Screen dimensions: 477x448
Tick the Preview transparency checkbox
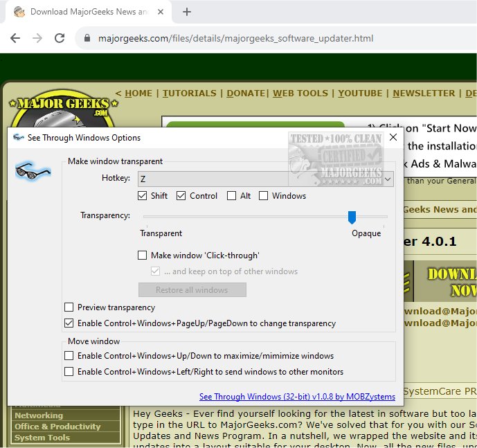(69, 307)
